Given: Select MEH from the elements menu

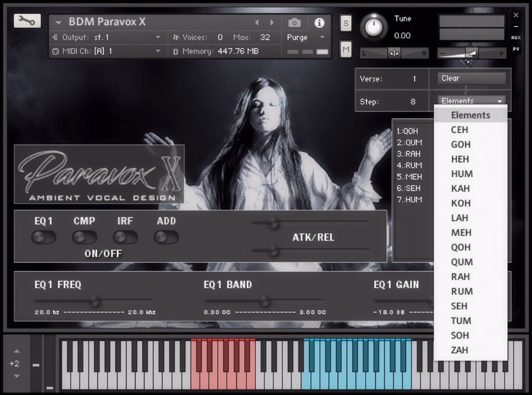Looking at the screenshot, I should coord(470,233).
